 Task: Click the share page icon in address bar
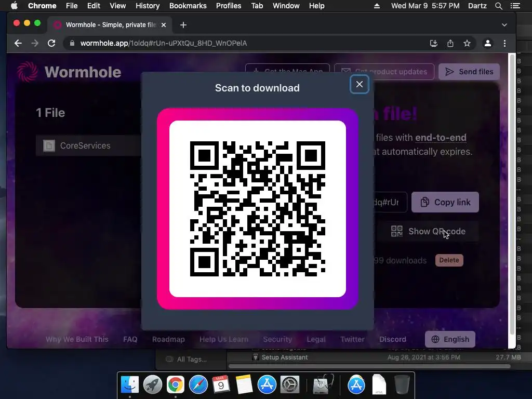[450, 43]
